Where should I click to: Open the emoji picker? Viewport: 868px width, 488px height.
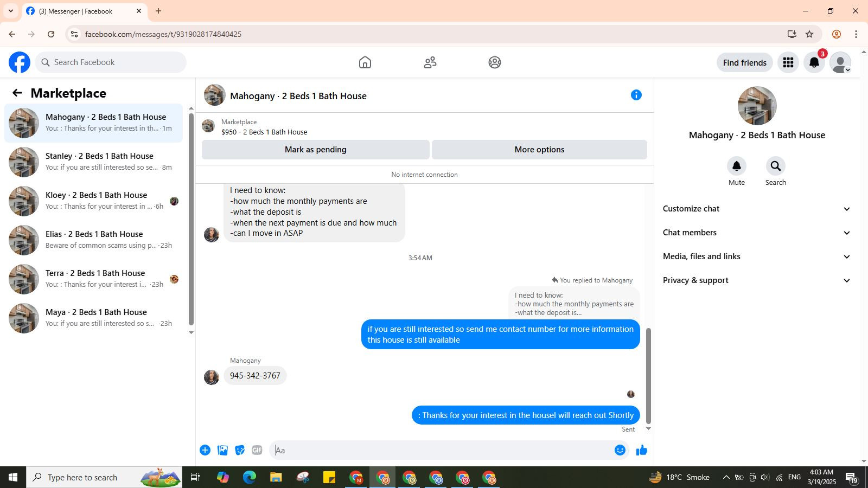pos(620,450)
